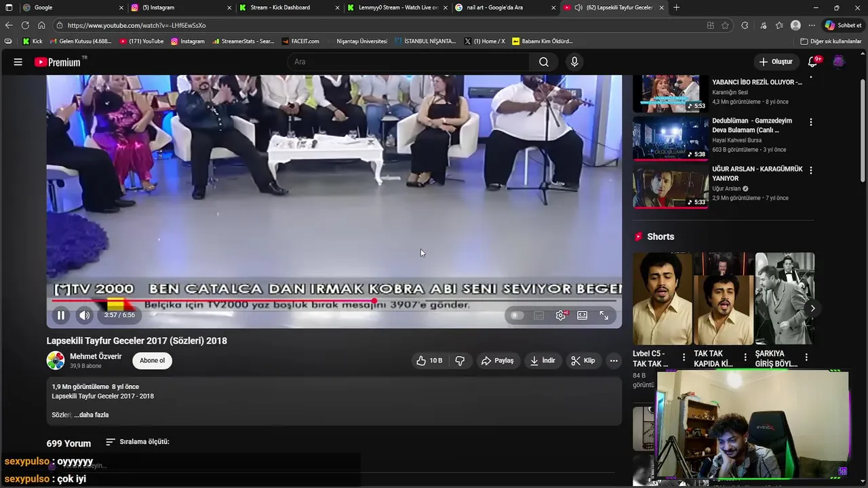Go to the browser home page
This screenshot has width=868, height=488.
41,25
